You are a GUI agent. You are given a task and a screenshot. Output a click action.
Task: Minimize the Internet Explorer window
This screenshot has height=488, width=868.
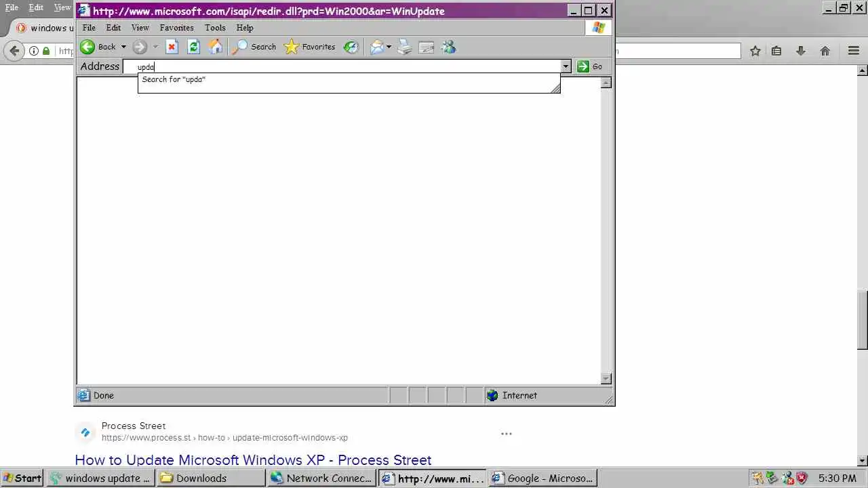(574, 11)
